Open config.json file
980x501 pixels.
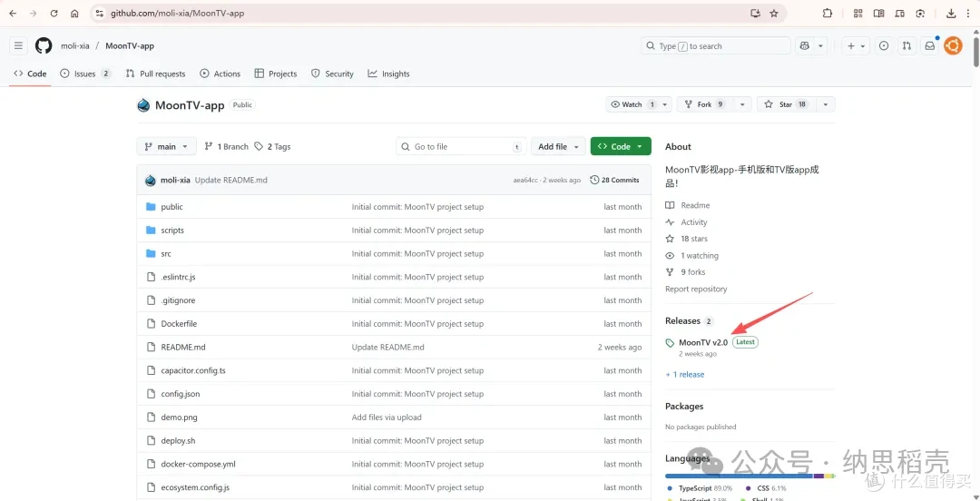(180, 394)
